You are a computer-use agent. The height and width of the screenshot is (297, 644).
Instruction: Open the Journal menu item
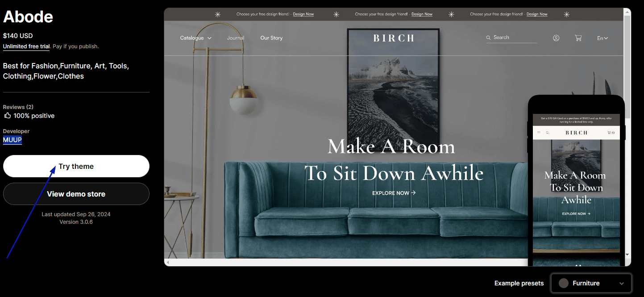tap(235, 38)
